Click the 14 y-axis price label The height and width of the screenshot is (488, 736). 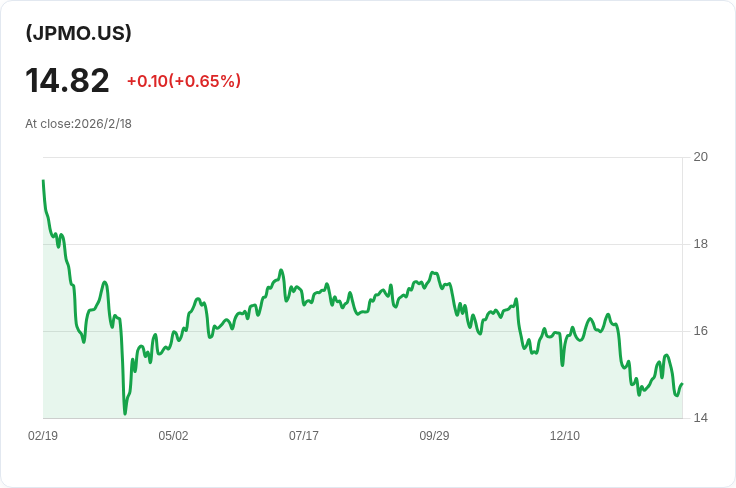[x=700, y=418]
